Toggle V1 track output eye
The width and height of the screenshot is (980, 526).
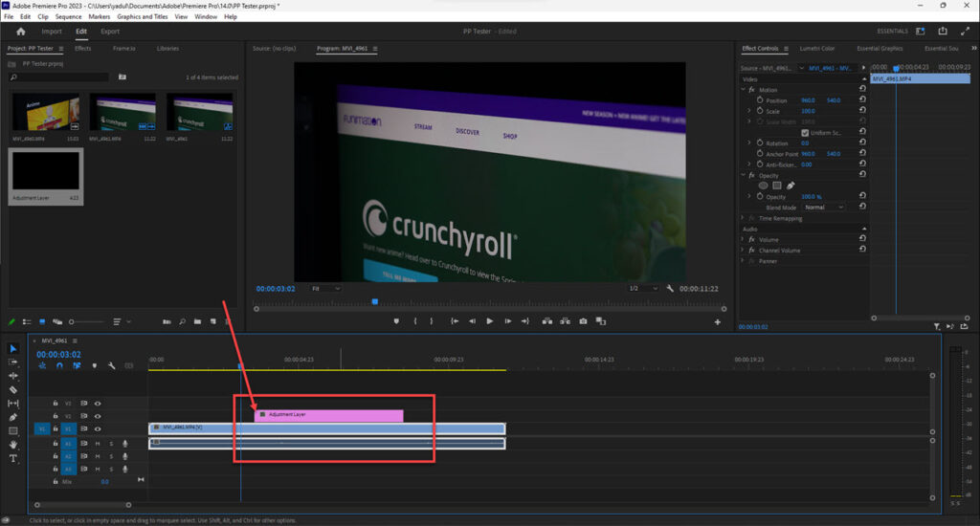click(98, 429)
